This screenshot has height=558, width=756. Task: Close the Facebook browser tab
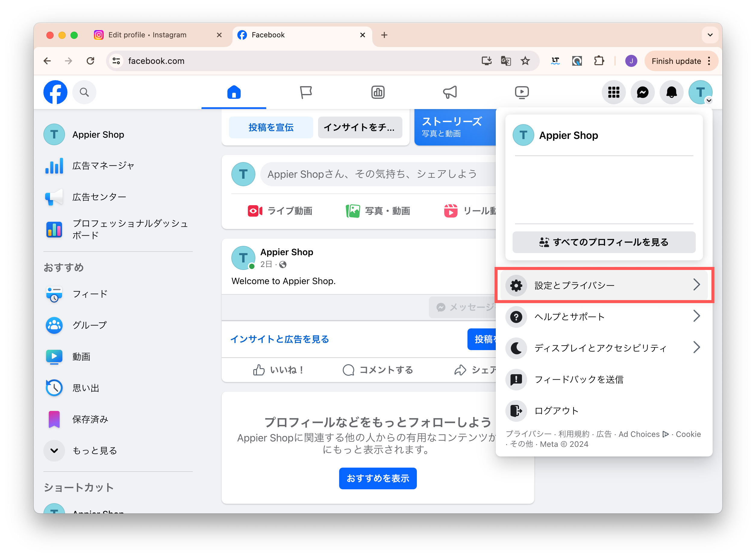point(363,35)
